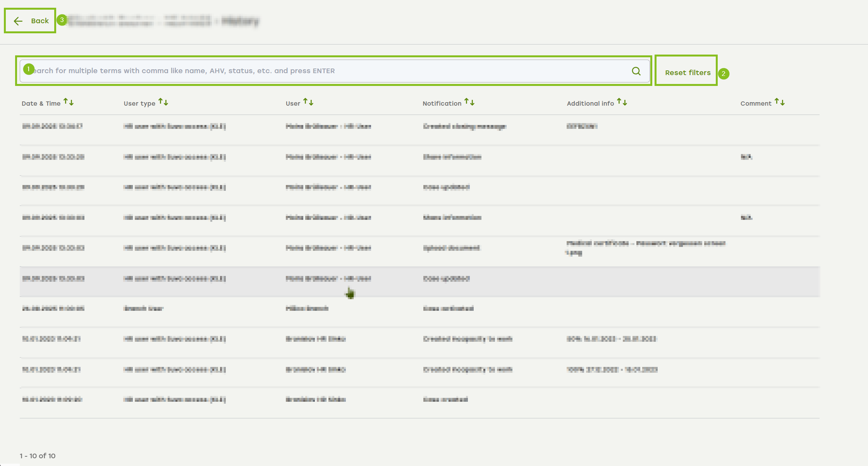The width and height of the screenshot is (868, 466).
Task: Sort by User column arrows
Action: pyautogui.click(x=308, y=102)
